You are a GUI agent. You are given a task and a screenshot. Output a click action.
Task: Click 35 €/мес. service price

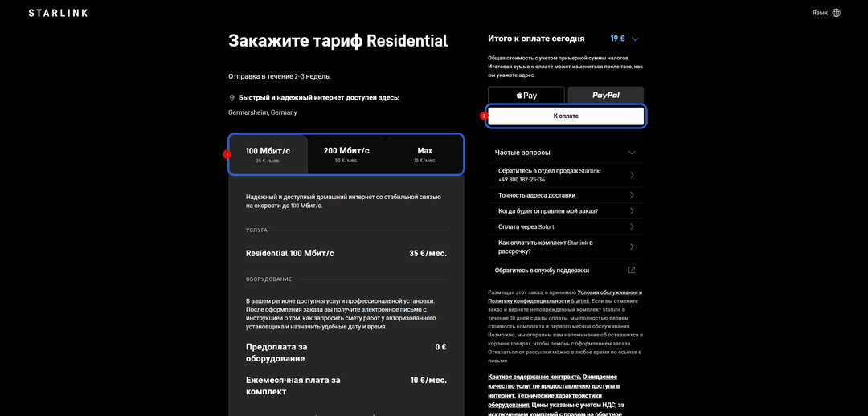428,253
